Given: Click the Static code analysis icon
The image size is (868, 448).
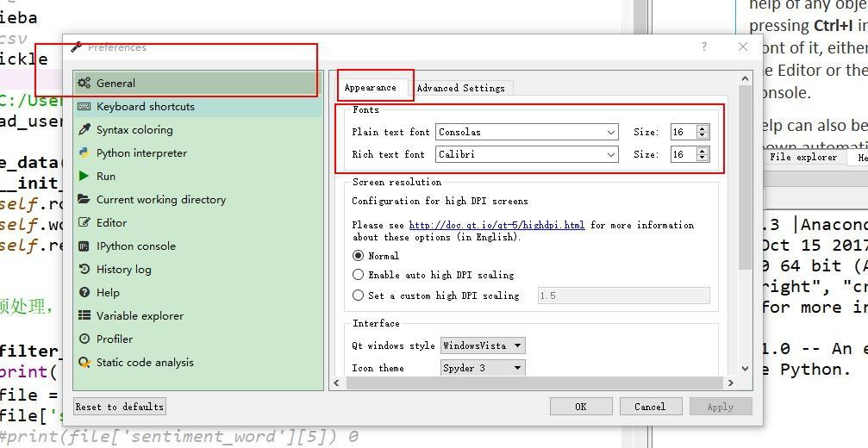Looking at the screenshot, I should pyautogui.click(x=84, y=362).
